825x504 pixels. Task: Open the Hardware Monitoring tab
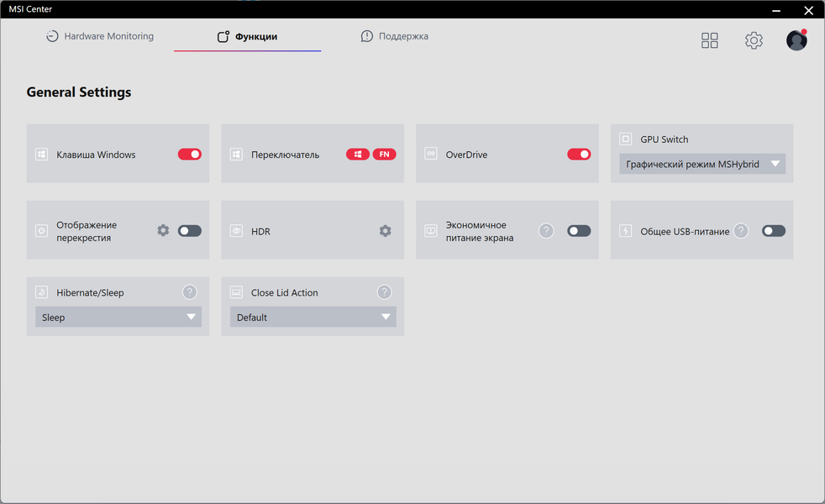tap(100, 36)
